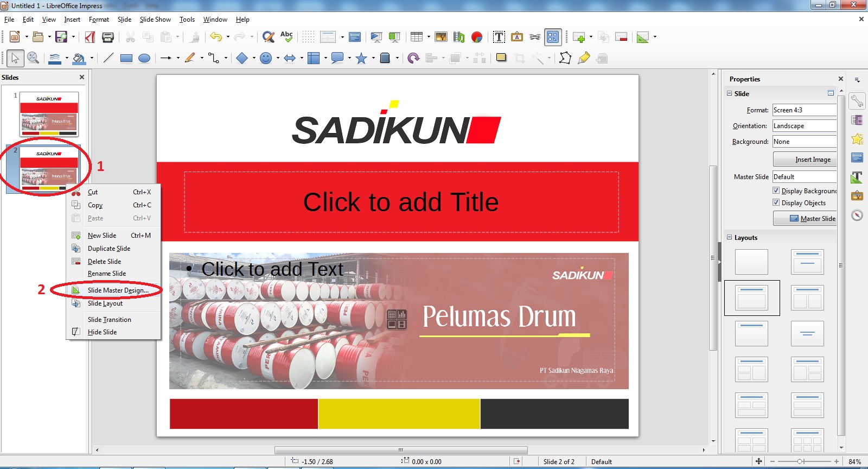
Task: Click the Open file folder icon
Action: 37,37
